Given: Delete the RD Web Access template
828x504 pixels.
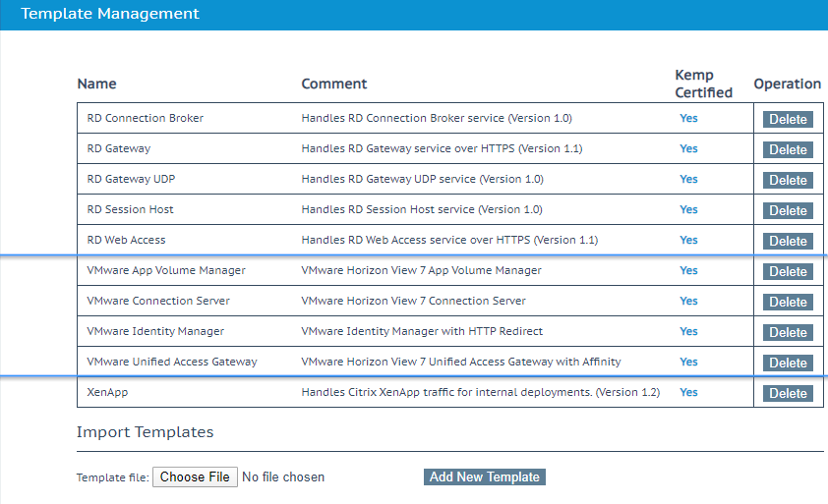Looking at the screenshot, I should pos(788,242).
